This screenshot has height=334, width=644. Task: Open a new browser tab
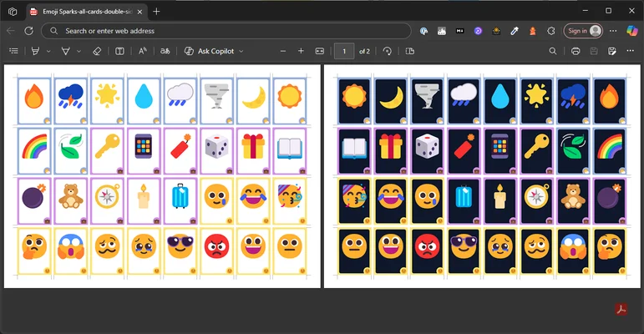(156, 12)
